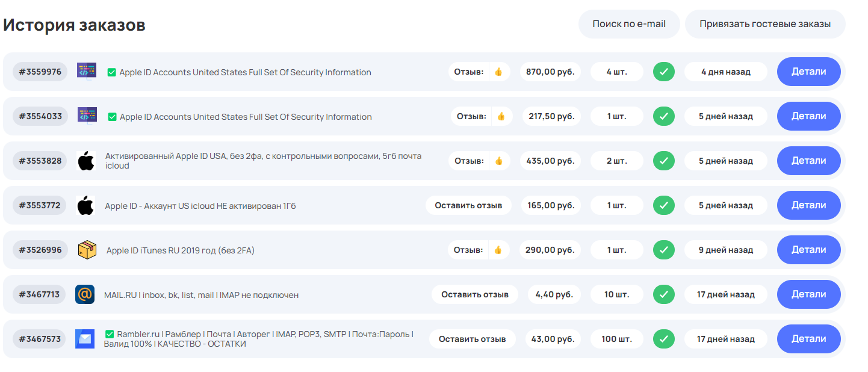The width and height of the screenshot is (868, 372).
Task: Open «Детали» for the Rambler.ru order
Action: pos(808,339)
